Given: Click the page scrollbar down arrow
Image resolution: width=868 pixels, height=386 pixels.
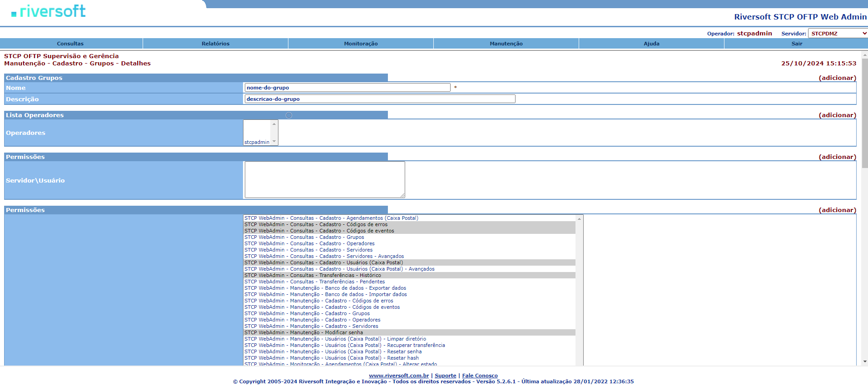Looking at the screenshot, I should pos(865,362).
